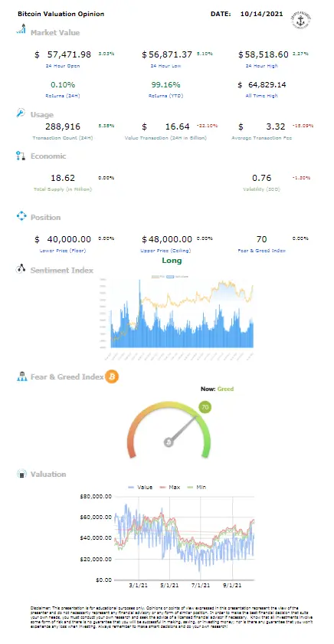Image resolution: width=334 pixels, height=644 pixels.
Task: Click the Volatility (30D) label
Action: coord(262,189)
